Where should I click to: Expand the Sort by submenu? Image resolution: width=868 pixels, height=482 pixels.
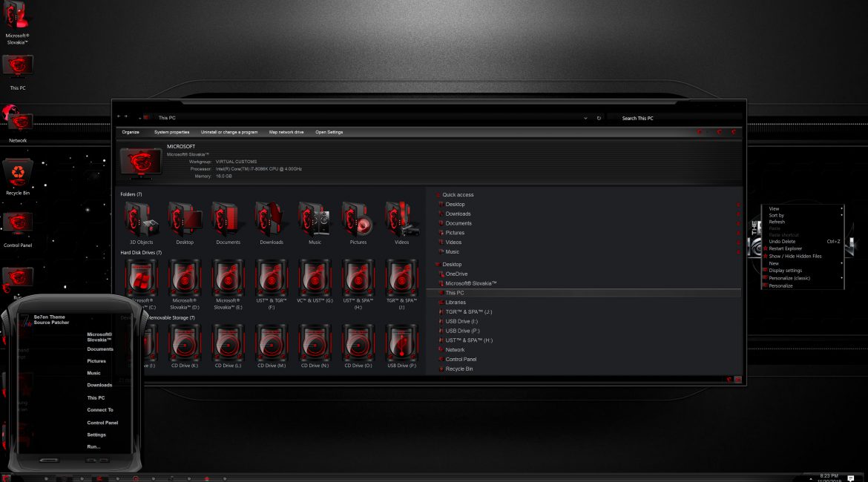point(803,215)
